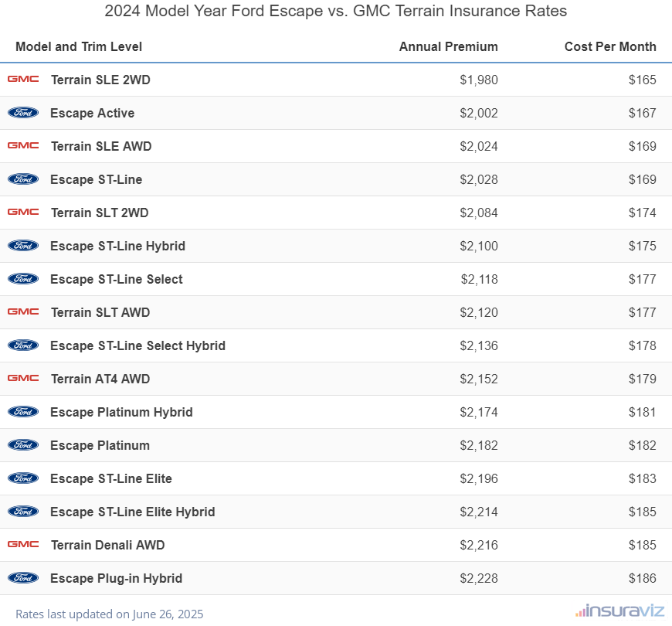The width and height of the screenshot is (672, 626).
Task: Click the GMC logo beside Terrain SLT AWD
Action: [x=23, y=312]
